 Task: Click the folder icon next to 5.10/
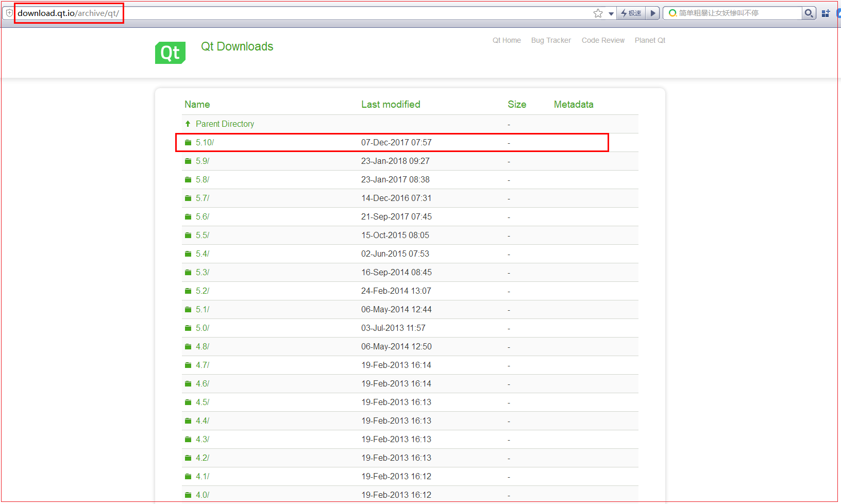tap(188, 143)
